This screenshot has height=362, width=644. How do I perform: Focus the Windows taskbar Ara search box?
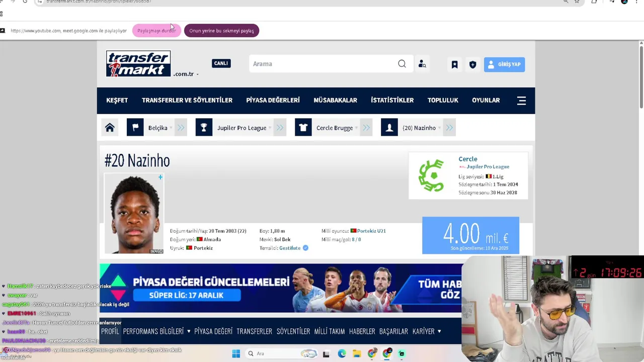coord(282,353)
